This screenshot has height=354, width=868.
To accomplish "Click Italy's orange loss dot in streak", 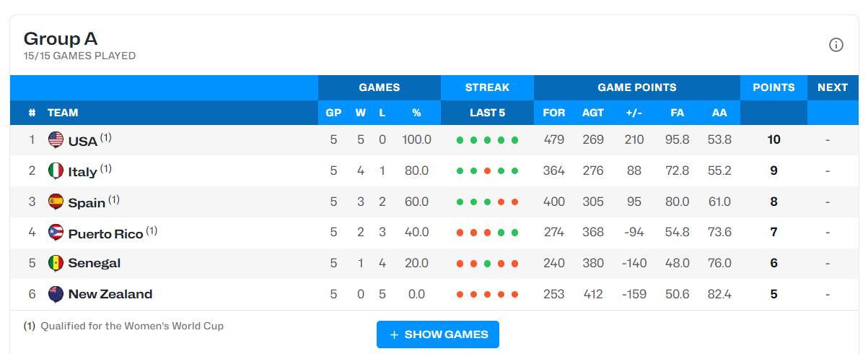I will 487,171.
